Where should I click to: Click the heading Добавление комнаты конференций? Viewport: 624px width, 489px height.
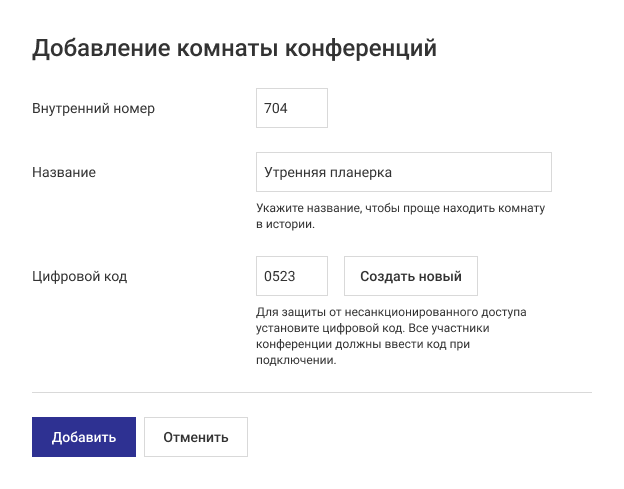coord(234,48)
